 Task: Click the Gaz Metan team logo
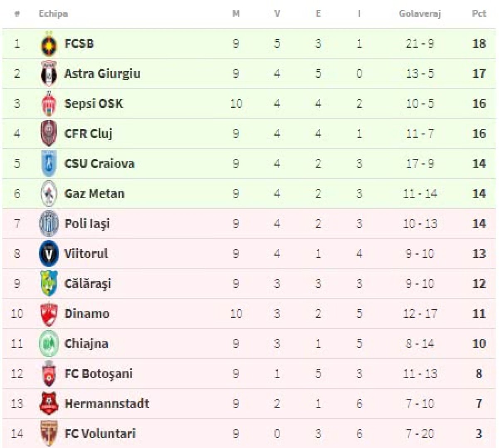pos(49,194)
